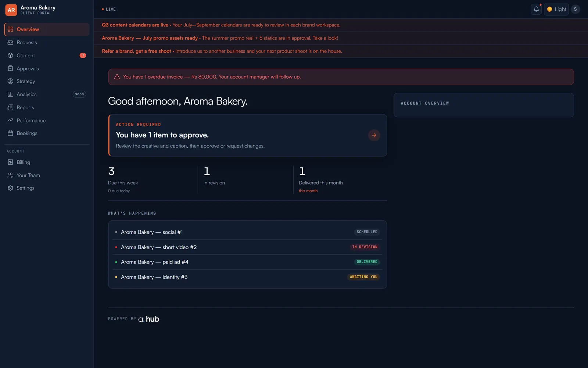Click the AWAITING YOU status tag
This screenshot has height=368, width=588.
tap(363, 277)
